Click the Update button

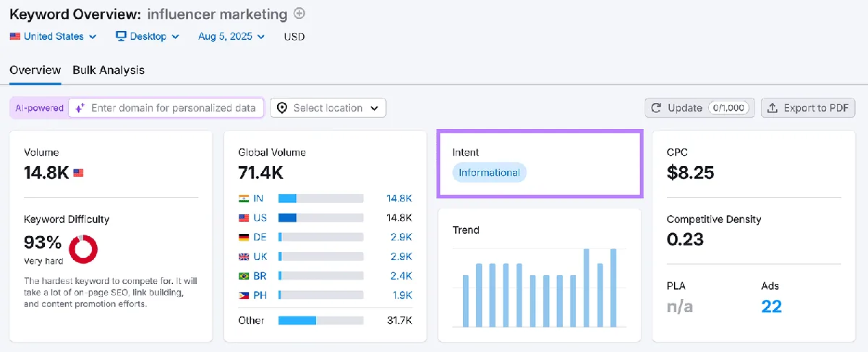[700, 108]
